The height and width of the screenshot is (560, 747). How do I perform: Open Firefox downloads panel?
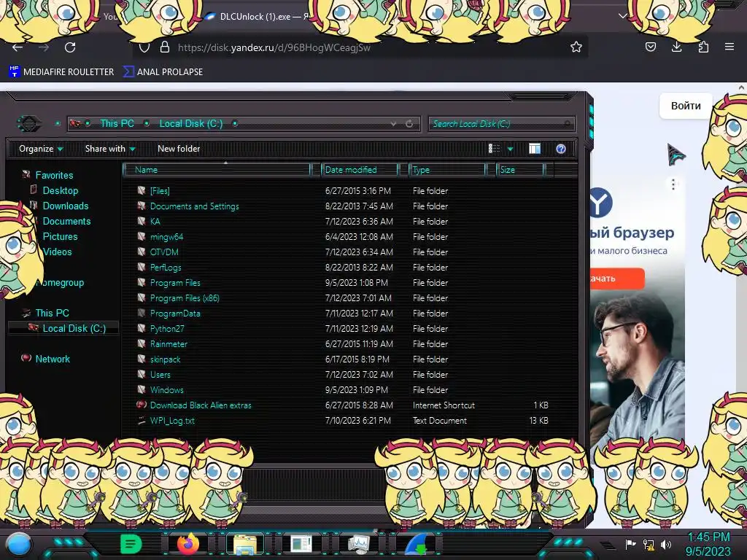pos(676,47)
